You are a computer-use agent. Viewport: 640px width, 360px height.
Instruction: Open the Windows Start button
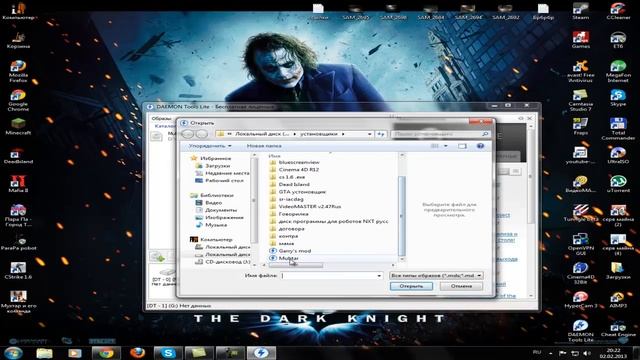13,353
